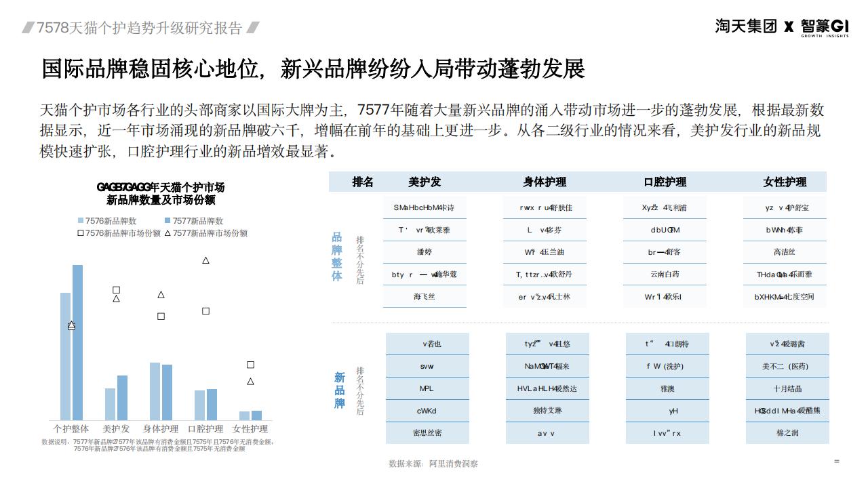
Task: Click the 7577新品牌数 darker blue legend swatch
Action: 167,221
